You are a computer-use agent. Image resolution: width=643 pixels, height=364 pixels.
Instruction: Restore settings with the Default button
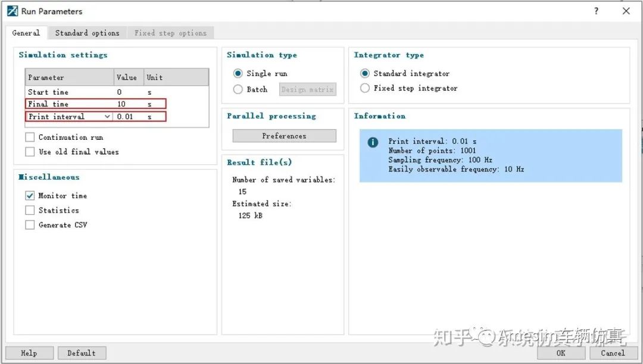[82, 352]
